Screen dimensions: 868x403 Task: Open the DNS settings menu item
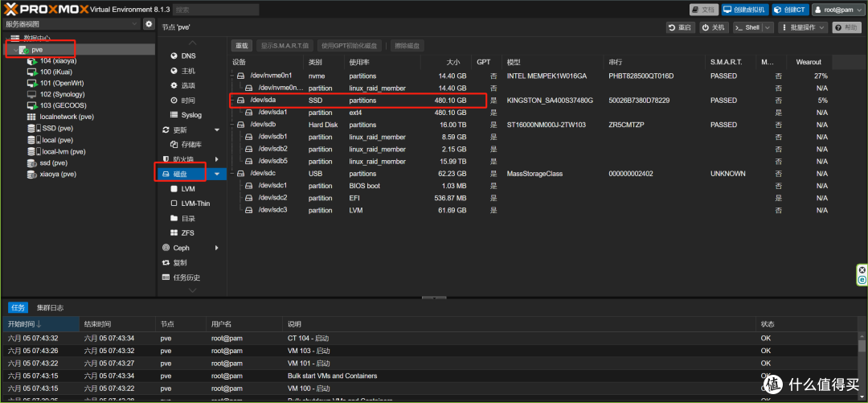187,56
